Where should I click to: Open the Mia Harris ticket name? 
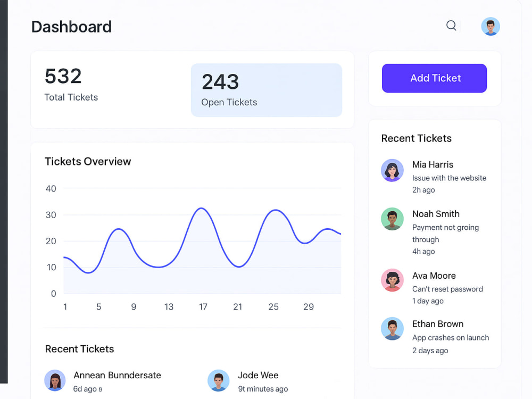(433, 164)
